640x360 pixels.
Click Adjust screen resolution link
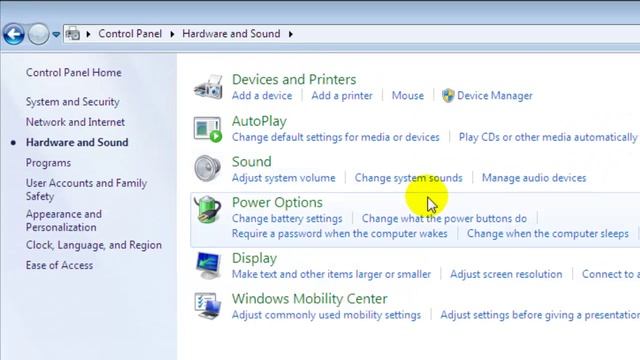click(x=506, y=274)
